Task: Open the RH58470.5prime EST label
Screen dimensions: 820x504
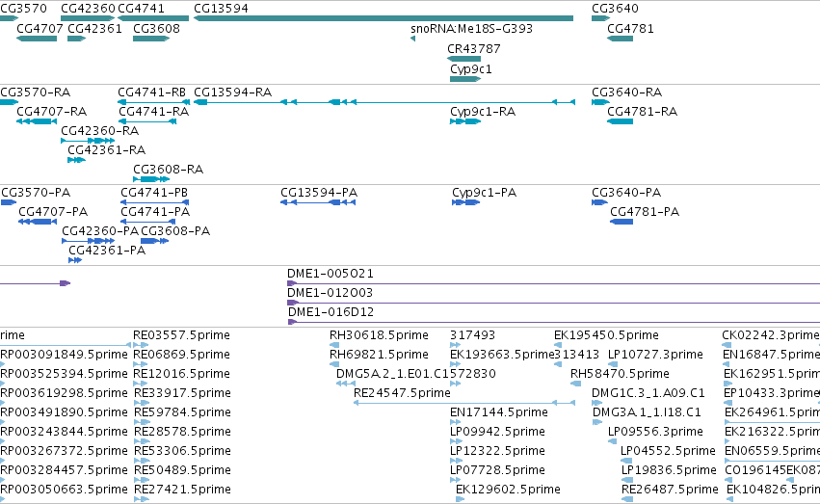Action: tap(620, 374)
